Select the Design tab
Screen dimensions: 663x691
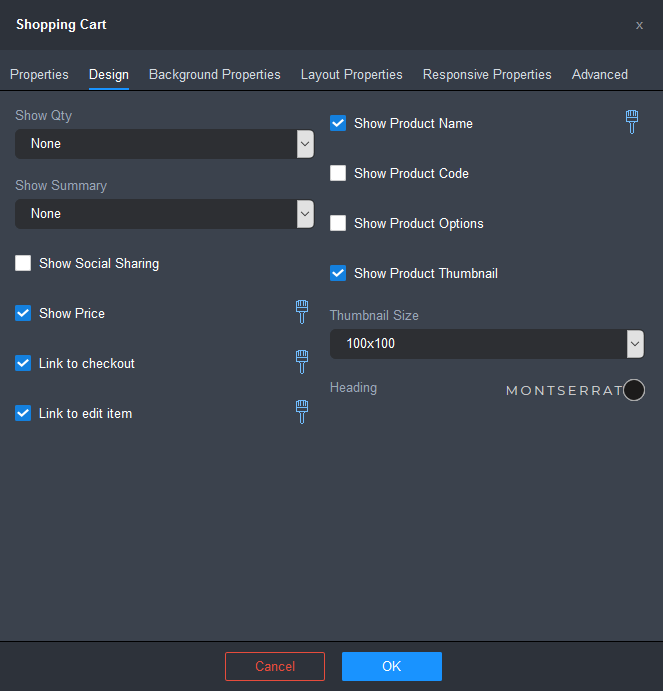point(109,74)
